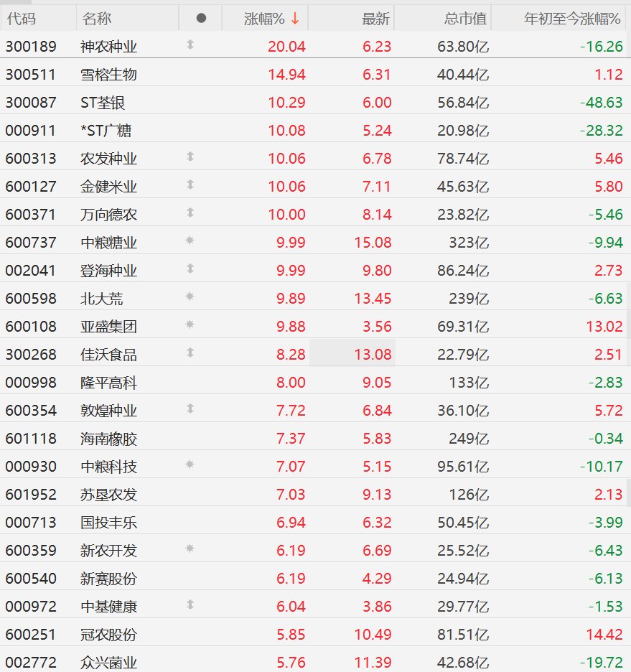The width and height of the screenshot is (631, 672).
Task: Click 中粮糖业 market cap 323亿
Action: coord(469,243)
